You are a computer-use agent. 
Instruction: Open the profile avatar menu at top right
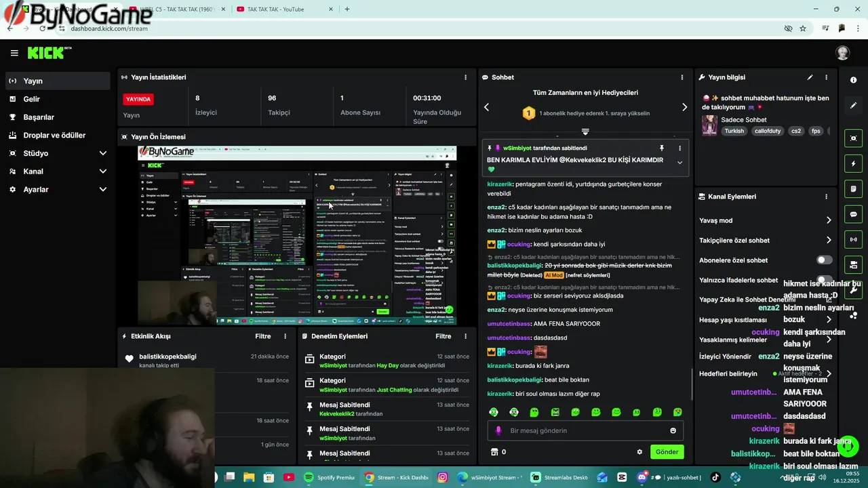pyautogui.click(x=842, y=53)
